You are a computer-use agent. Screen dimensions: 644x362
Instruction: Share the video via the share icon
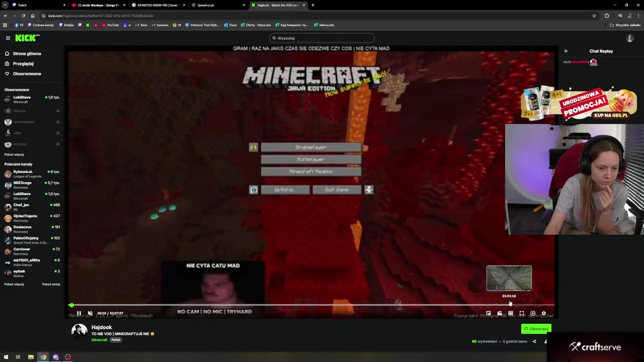click(534, 341)
